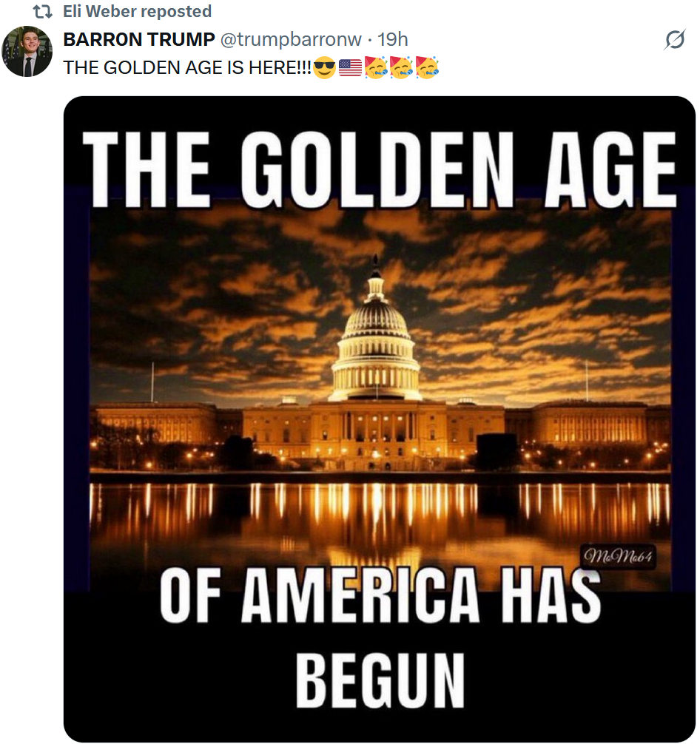Click the Grok slashed-circle icon
The height and width of the screenshot is (744, 700).
pyautogui.click(x=675, y=39)
